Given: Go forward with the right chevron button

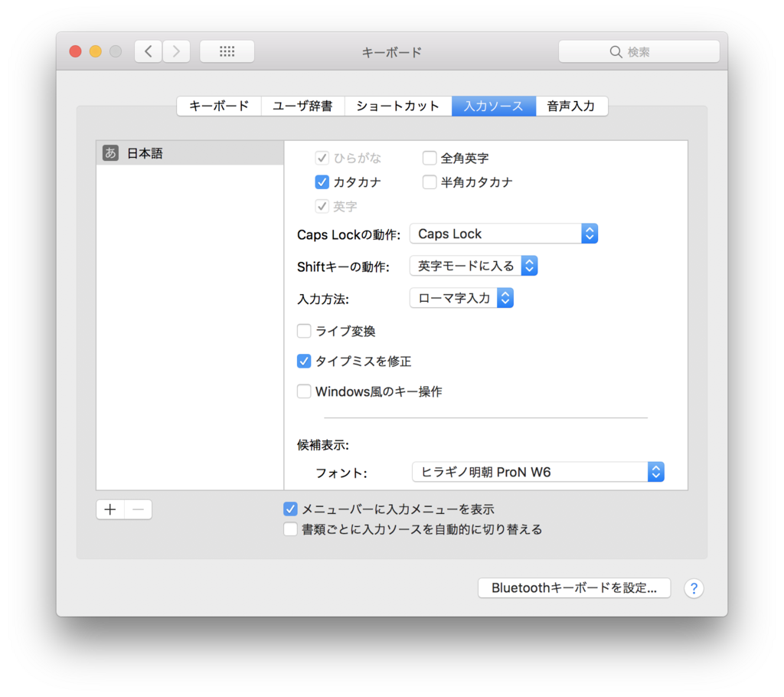Looking at the screenshot, I should [x=176, y=51].
